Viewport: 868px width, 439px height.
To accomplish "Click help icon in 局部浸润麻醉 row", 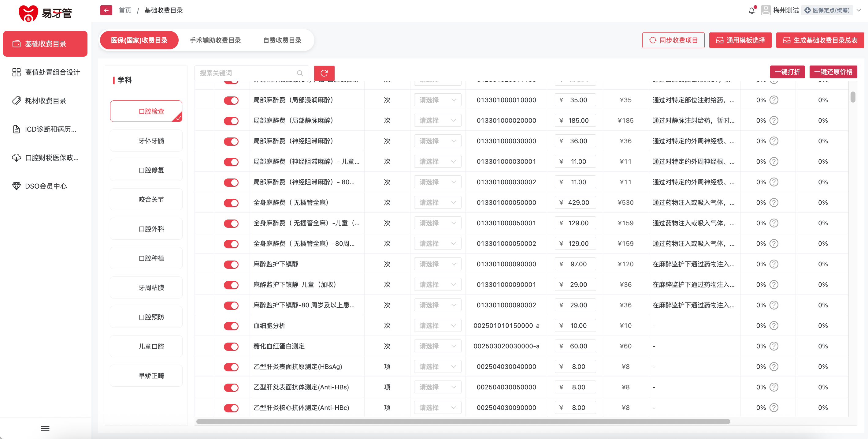I will click(x=774, y=100).
